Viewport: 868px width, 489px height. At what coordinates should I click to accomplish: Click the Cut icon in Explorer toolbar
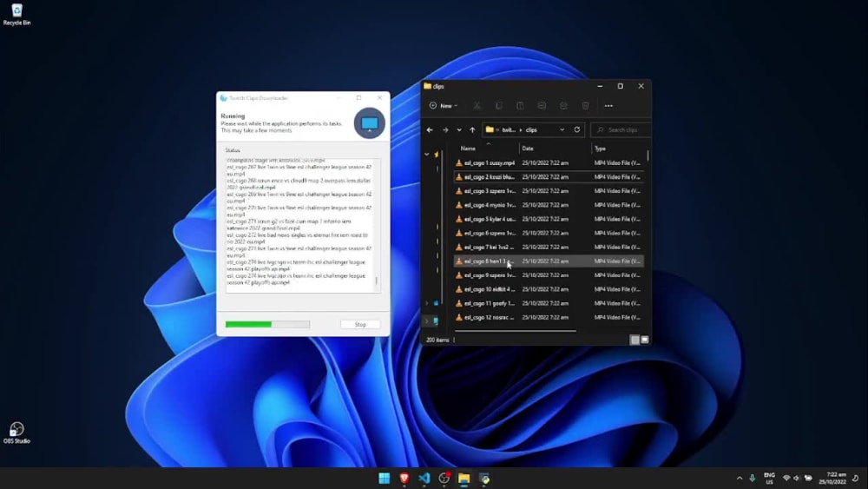pyautogui.click(x=477, y=106)
